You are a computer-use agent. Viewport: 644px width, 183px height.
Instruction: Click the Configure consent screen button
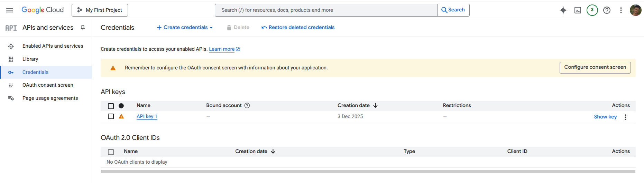coord(595,67)
